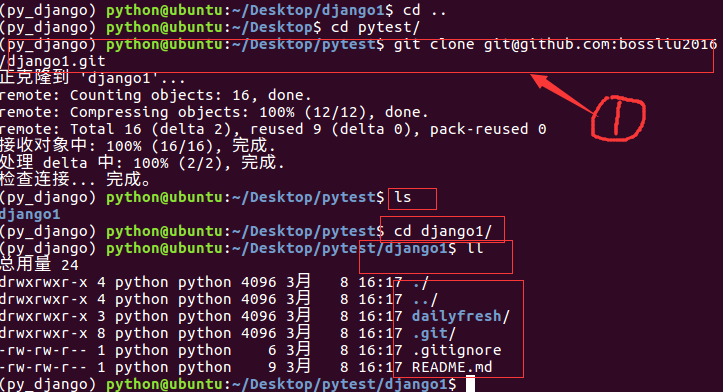Select the 总用量 24 line
This screenshot has height=392, width=723.
[x=39, y=265]
